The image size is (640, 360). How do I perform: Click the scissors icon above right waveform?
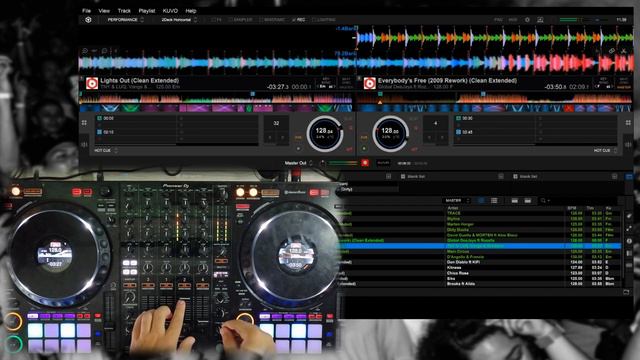coord(624,51)
